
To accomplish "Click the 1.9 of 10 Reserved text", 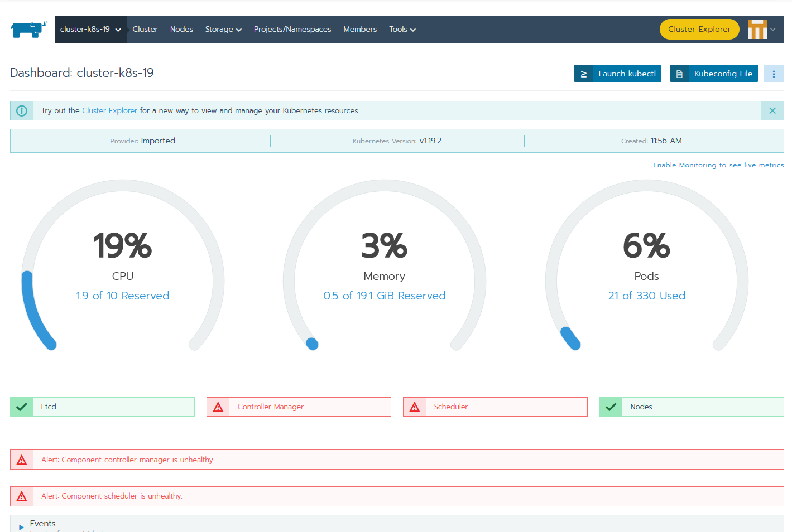I will pyautogui.click(x=123, y=296).
